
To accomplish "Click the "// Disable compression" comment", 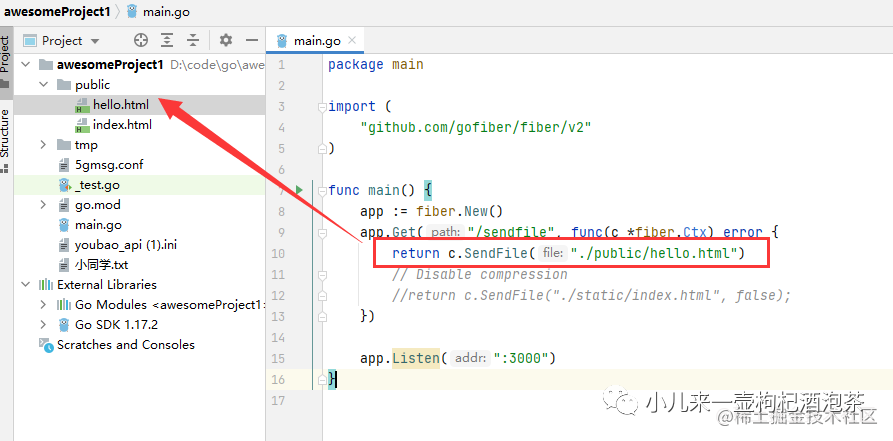I will pyautogui.click(x=480, y=275).
